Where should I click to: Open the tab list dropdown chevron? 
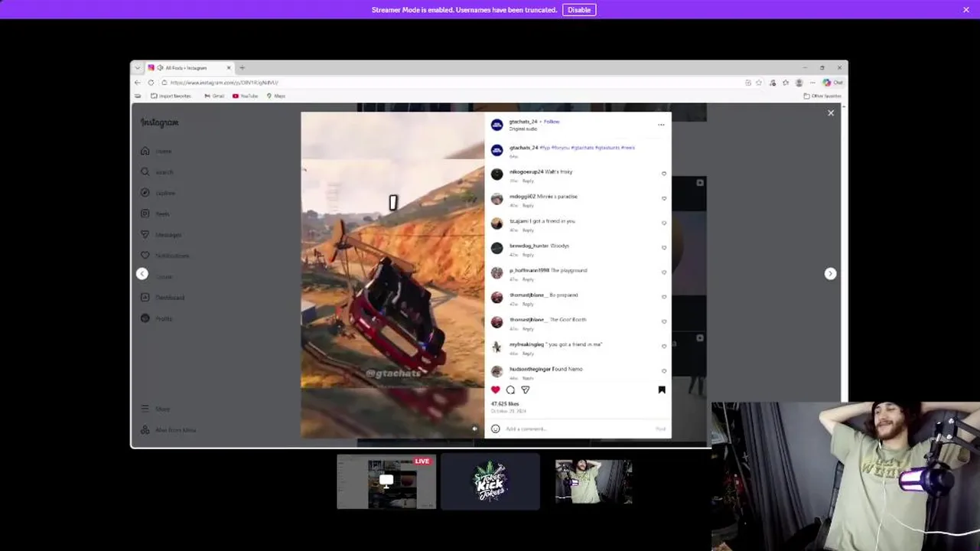pos(138,68)
